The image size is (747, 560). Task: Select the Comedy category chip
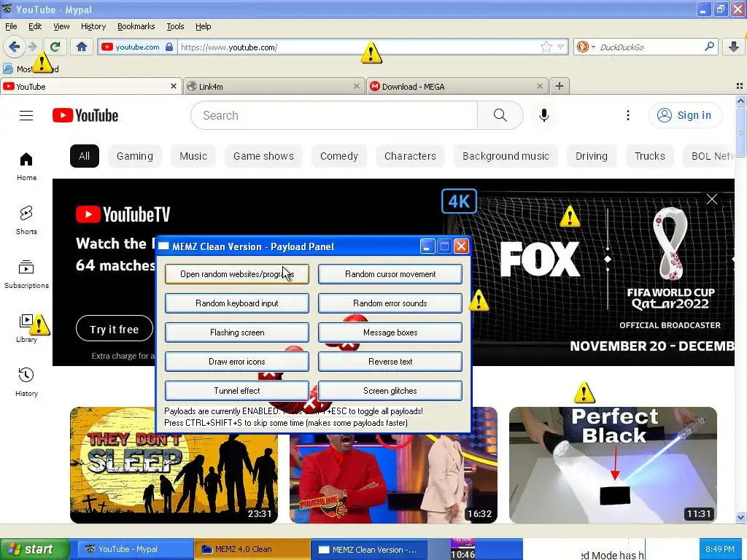(x=338, y=156)
